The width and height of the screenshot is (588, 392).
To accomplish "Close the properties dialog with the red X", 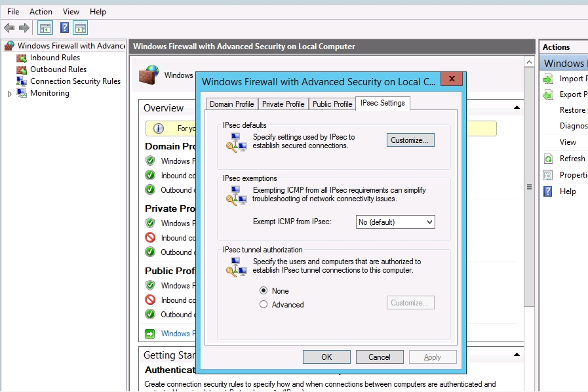I will pos(452,79).
